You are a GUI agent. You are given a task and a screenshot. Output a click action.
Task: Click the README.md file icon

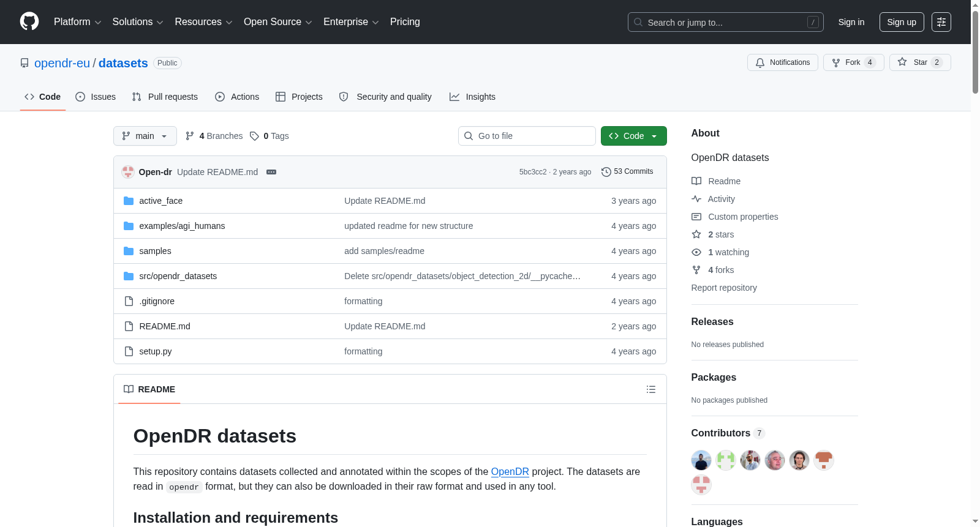(129, 326)
